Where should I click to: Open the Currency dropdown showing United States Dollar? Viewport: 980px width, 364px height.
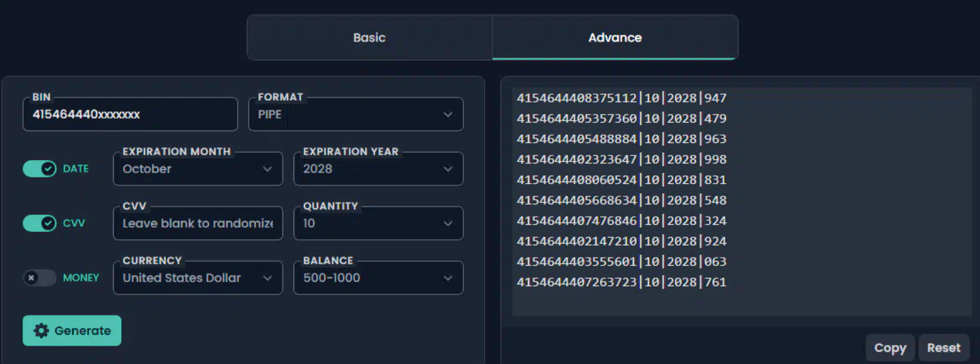(x=197, y=277)
